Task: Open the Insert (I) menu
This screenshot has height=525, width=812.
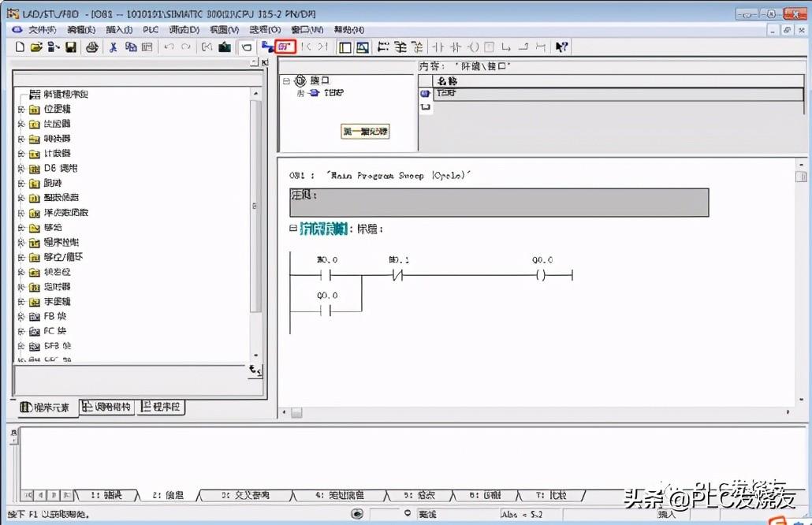Action: point(119,30)
